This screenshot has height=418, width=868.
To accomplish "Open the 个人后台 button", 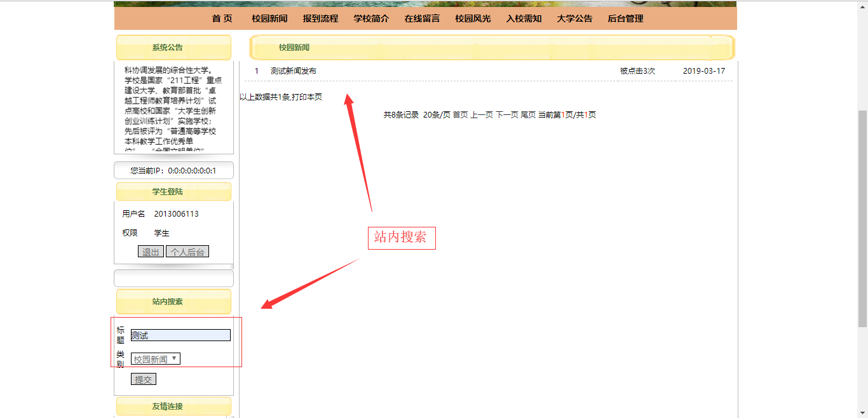I will 187,252.
